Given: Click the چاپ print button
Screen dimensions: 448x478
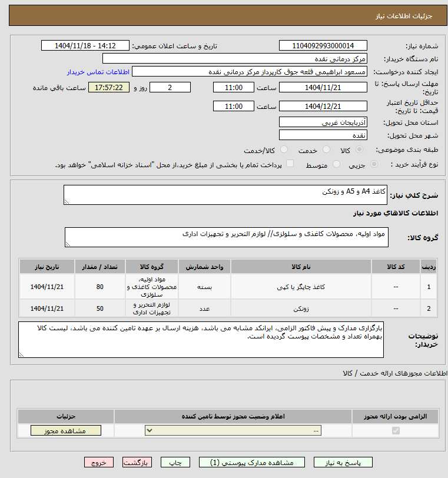Looking at the screenshot, I should (175, 462).
